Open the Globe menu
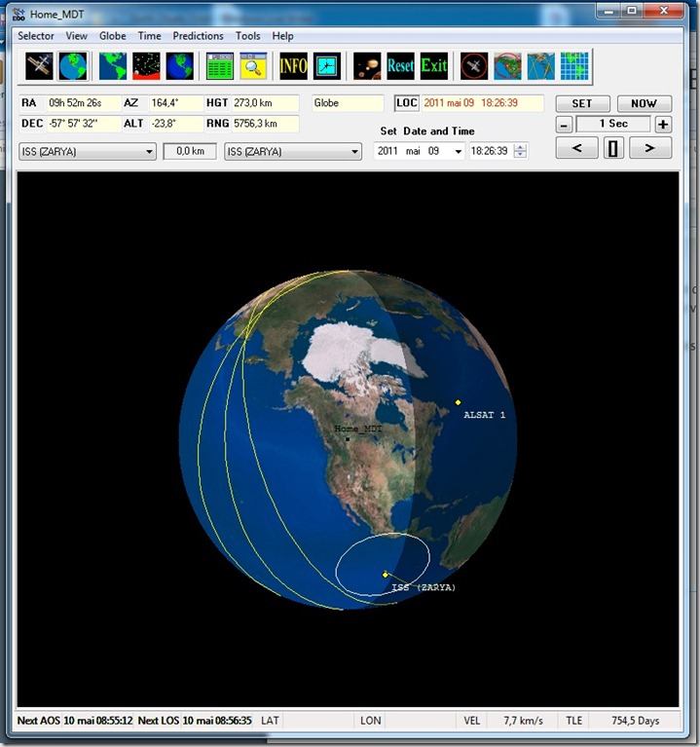This screenshot has width=700, height=747. 112,36
